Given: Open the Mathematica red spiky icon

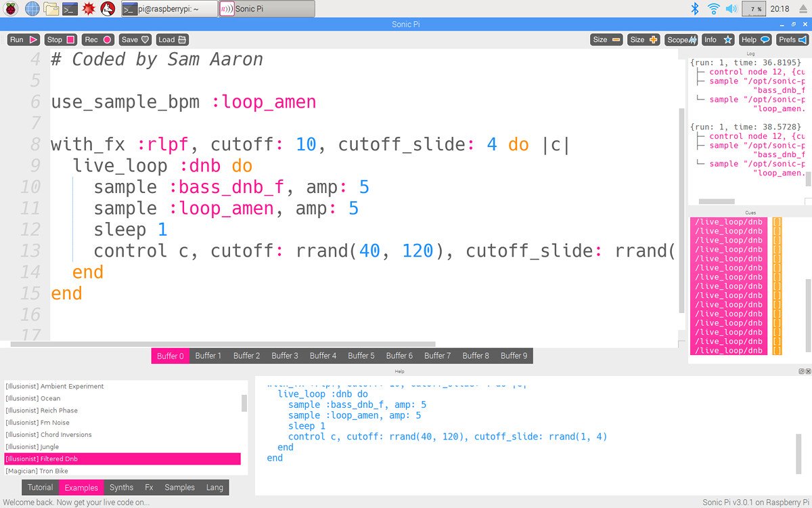Looking at the screenshot, I should pos(89,9).
